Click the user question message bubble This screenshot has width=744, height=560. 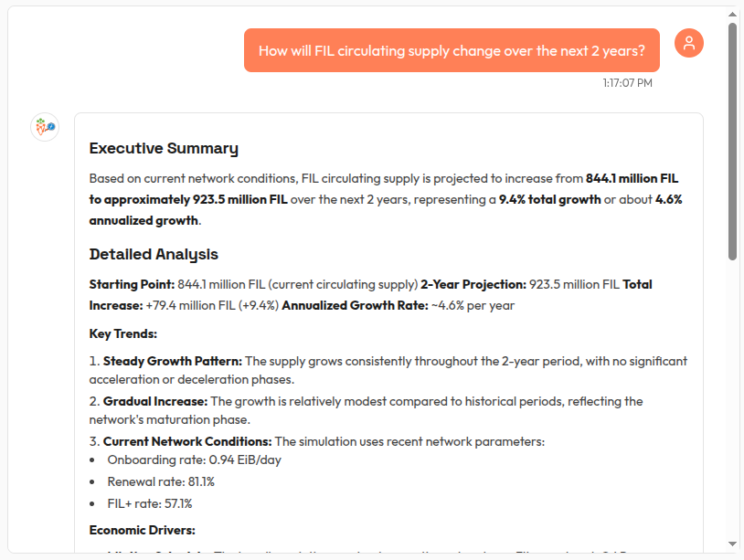click(x=452, y=50)
